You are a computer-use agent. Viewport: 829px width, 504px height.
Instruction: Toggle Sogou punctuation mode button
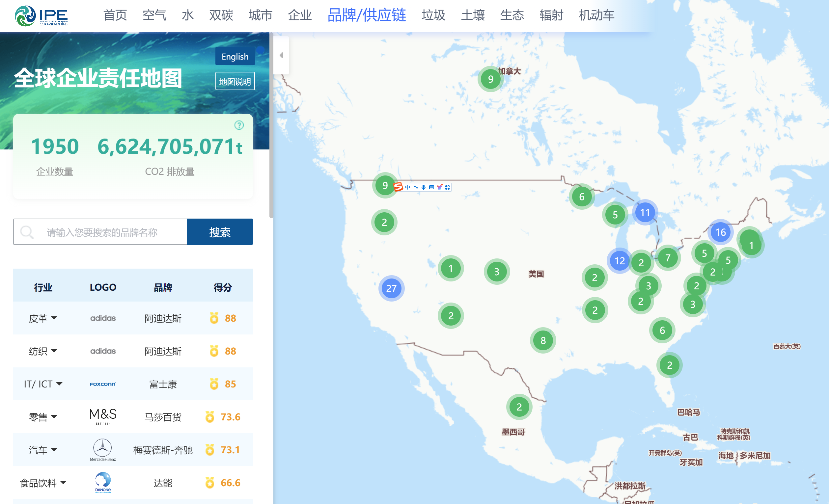(x=416, y=187)
